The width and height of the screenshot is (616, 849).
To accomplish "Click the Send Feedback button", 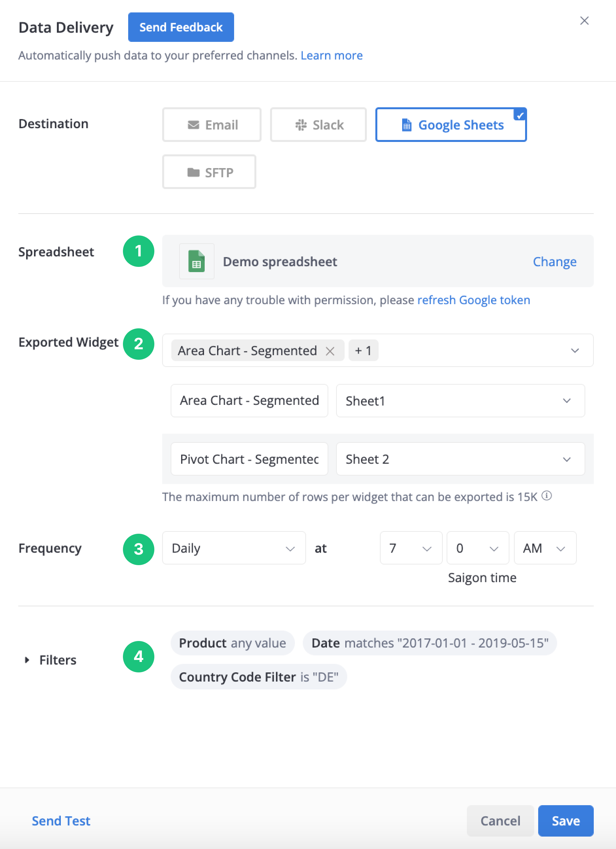I will click(181, 27).
